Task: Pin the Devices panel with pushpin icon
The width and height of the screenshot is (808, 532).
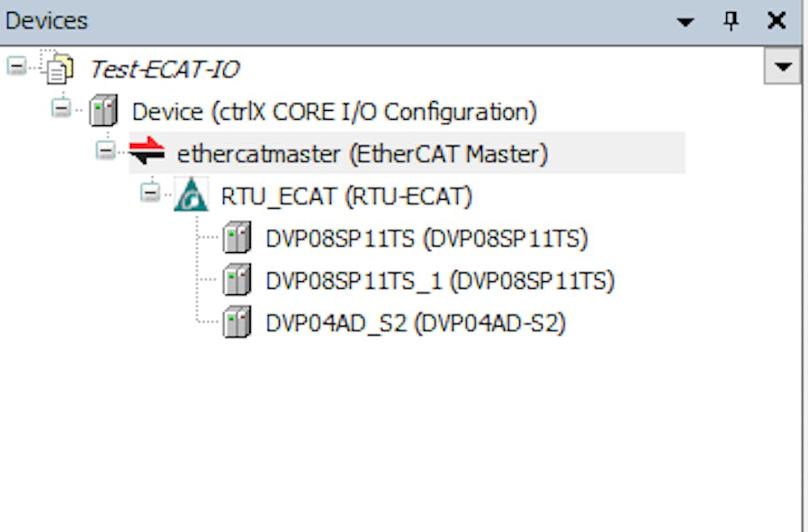Action: 731,22
